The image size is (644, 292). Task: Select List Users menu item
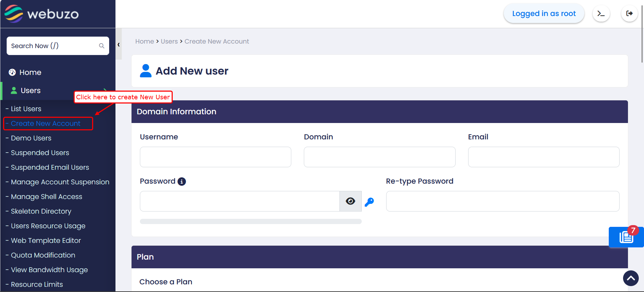tap(26, 109)
